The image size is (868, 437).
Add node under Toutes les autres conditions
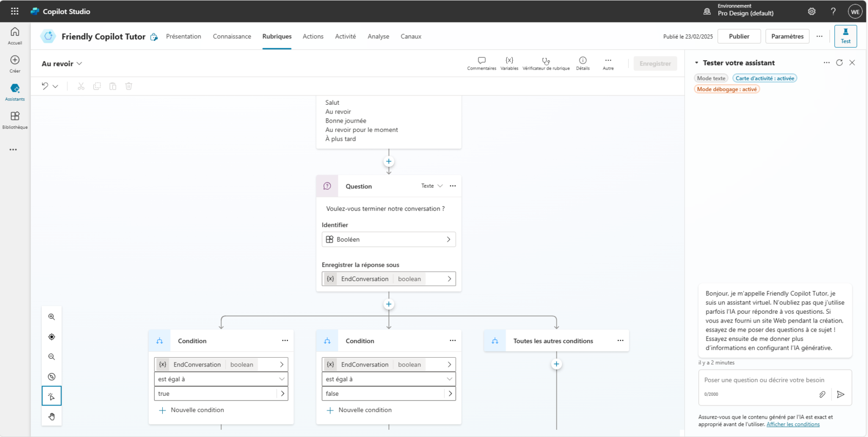coord(556,364)
